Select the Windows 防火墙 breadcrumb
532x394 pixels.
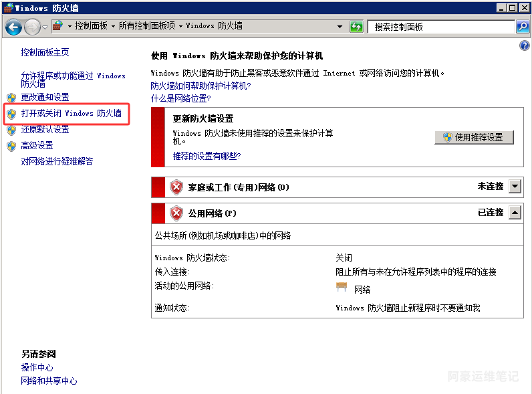(214, 26)
